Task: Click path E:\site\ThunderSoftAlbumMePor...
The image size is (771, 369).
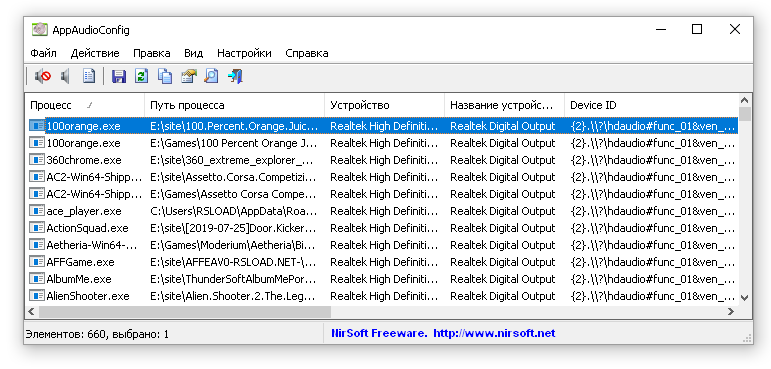Action: 234,279
